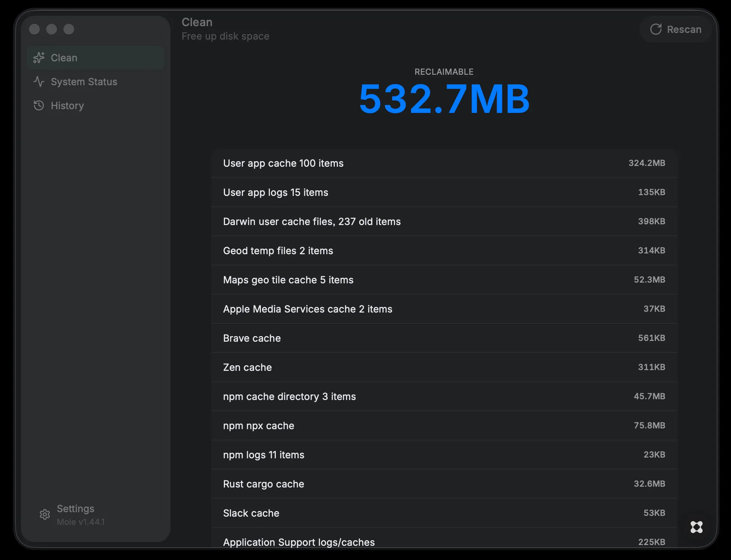Select "Darwin user cache files, 237 old items"
Image resolution: width=731 pixels, height=560 pixels.
pyautogui.click(x=444, y=221)
